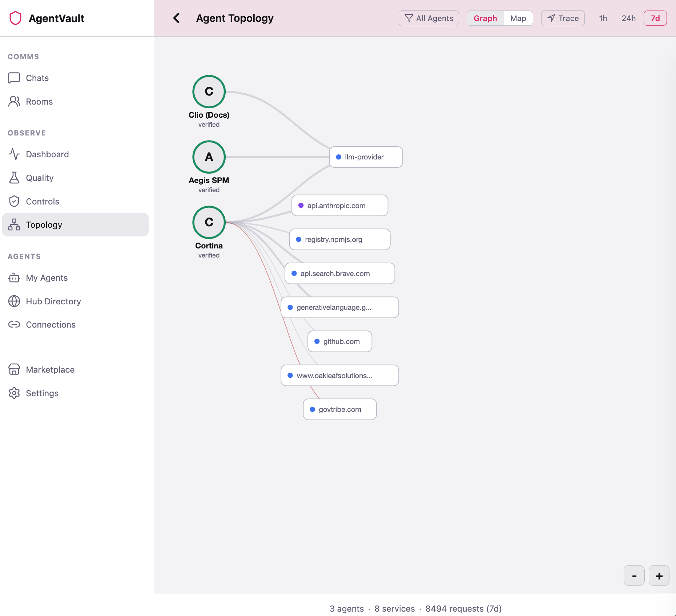Go to Dashboard in Observe
Screen dimensions: 676x616
47,154
